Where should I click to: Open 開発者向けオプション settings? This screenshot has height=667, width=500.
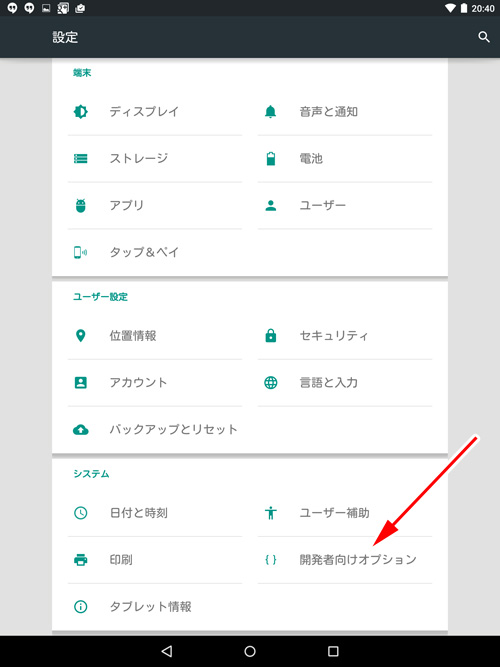point(345,559)
